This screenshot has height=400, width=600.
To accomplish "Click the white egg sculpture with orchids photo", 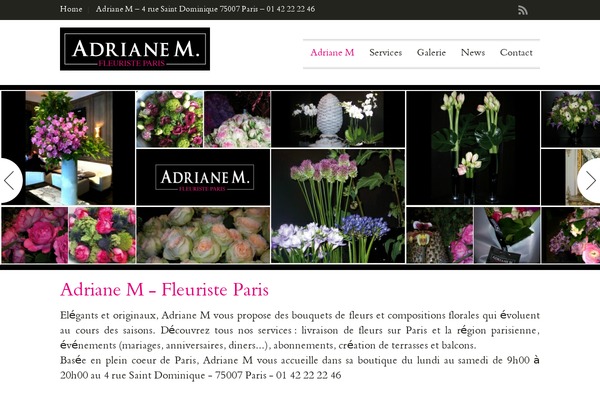I will (338, 119).
